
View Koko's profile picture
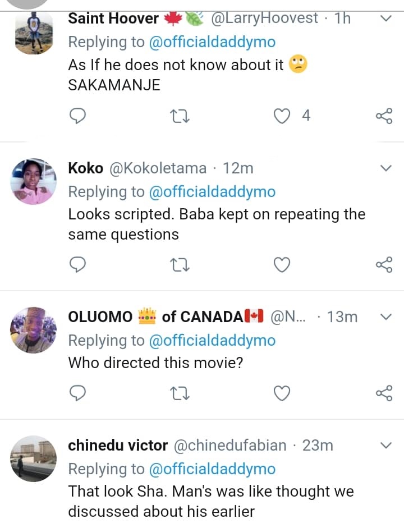tap(34, 181)
